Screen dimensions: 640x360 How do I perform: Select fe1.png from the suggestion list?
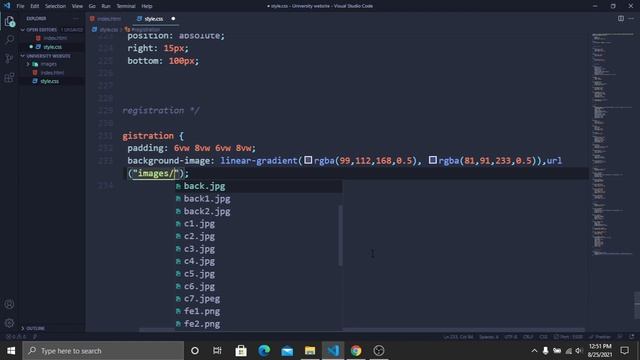(259, 311)
